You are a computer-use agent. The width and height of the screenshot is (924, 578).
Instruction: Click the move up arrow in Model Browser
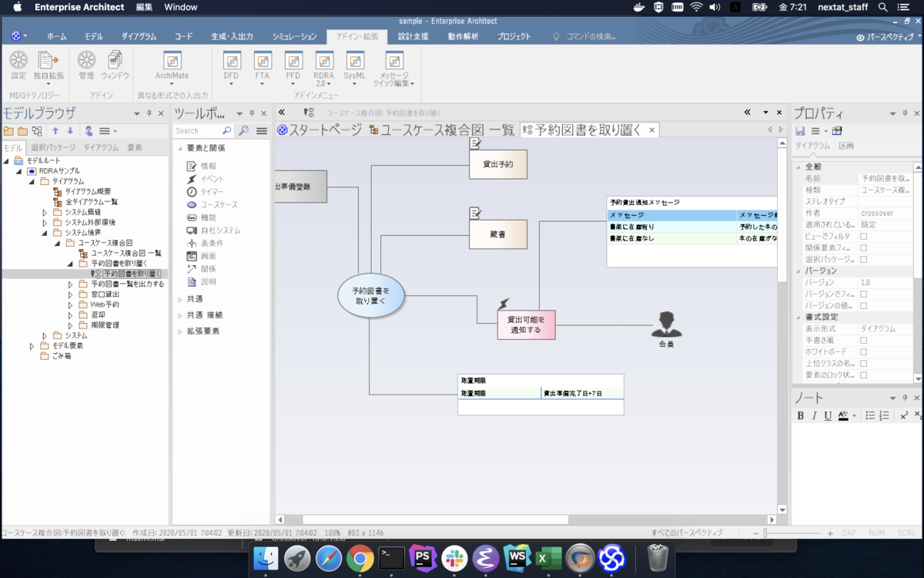55,131
